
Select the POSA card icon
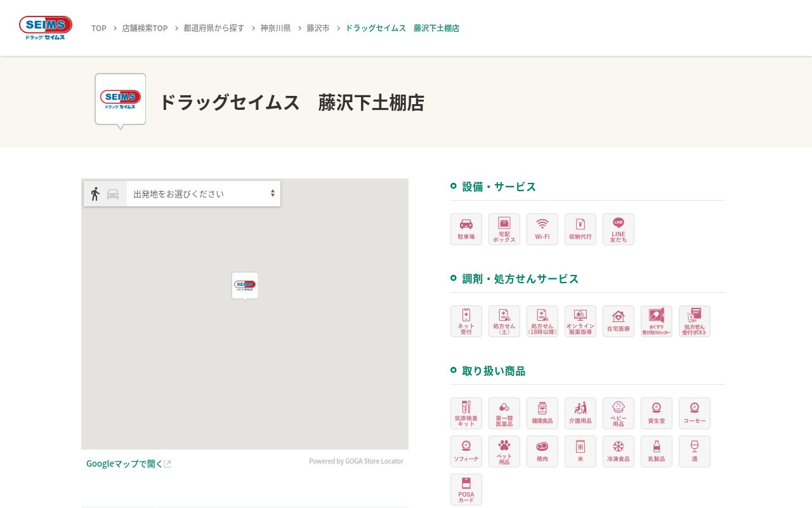466,490
